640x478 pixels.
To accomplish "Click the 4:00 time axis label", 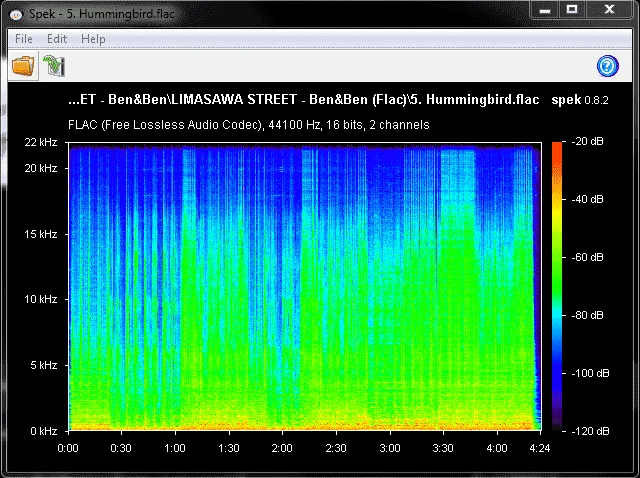I will point(497,448).
